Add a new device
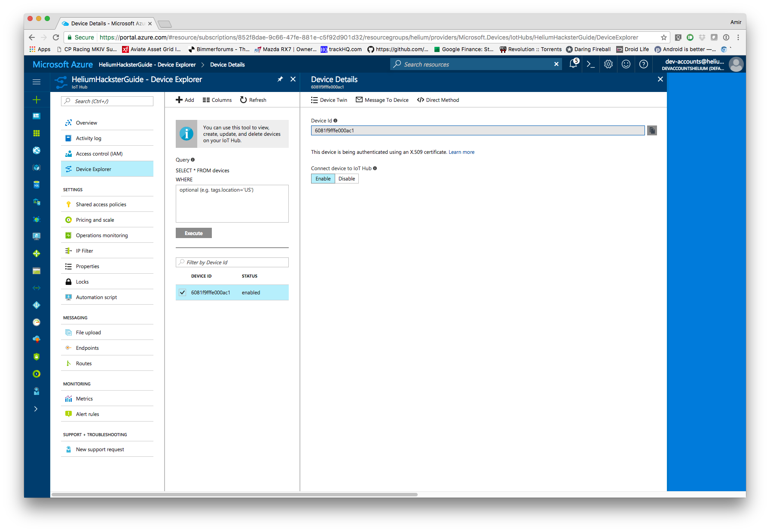Image resolution: width=770 pixels, height=532 pixels. pos(184,100)
